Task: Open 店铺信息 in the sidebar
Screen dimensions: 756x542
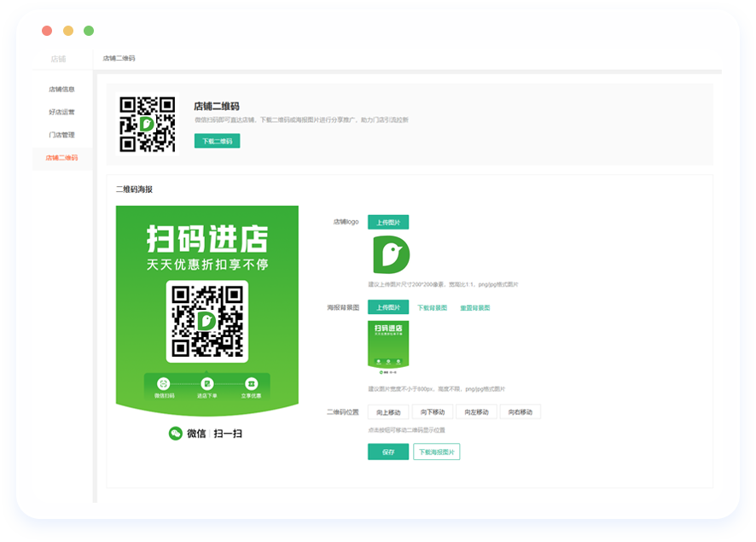Action: (61, 89)
